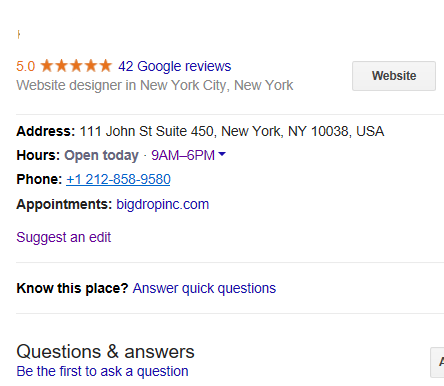The width and height of the screenshot is (444, 386).
Task: Click the cut-off button beside Questions & answers
Action: 437,362
